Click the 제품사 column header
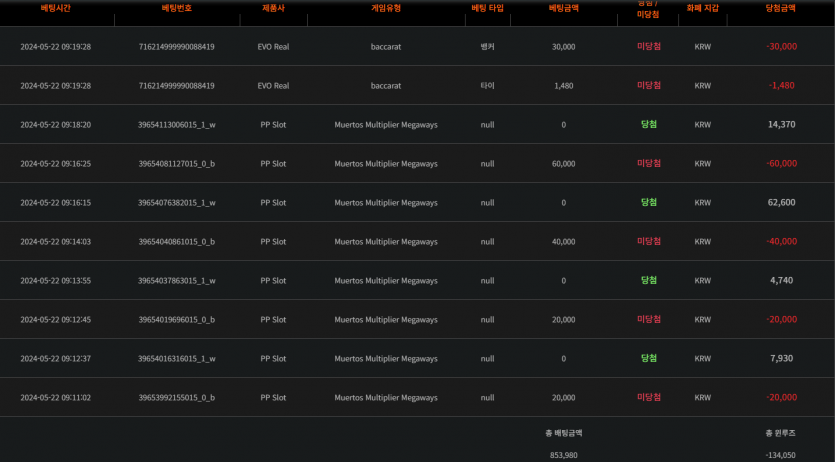This screenshot has width=835, height=462. (x=273, y=8)
